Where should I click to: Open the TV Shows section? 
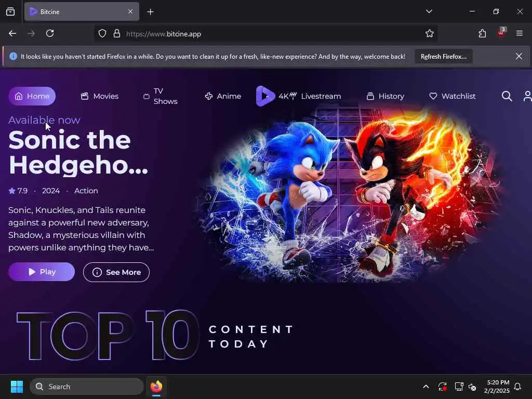(161, 96)
